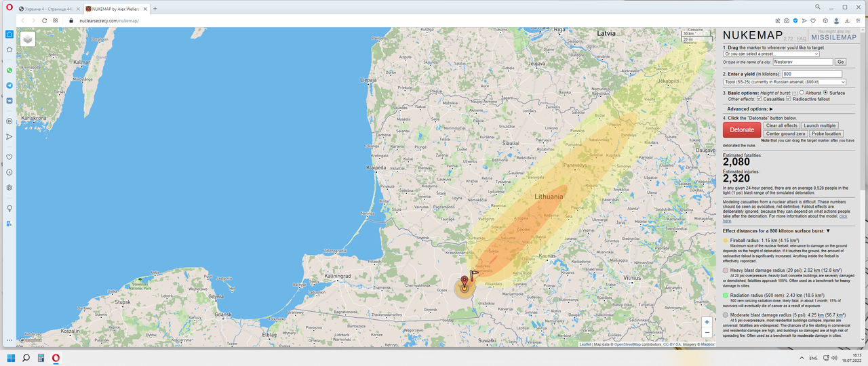Click the red ground zero marker
The height and width of the screenshot is (366, 868).
(465, 281)
